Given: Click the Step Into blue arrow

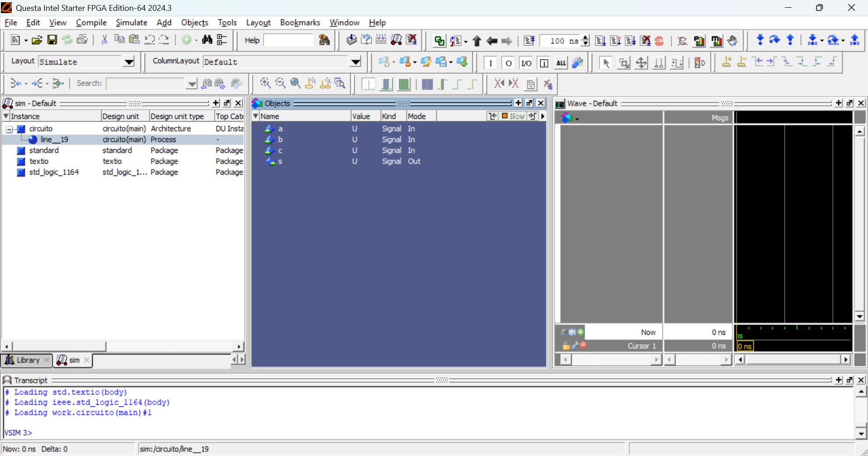Looking at the screenshot, I should click(x=760, y=40).
